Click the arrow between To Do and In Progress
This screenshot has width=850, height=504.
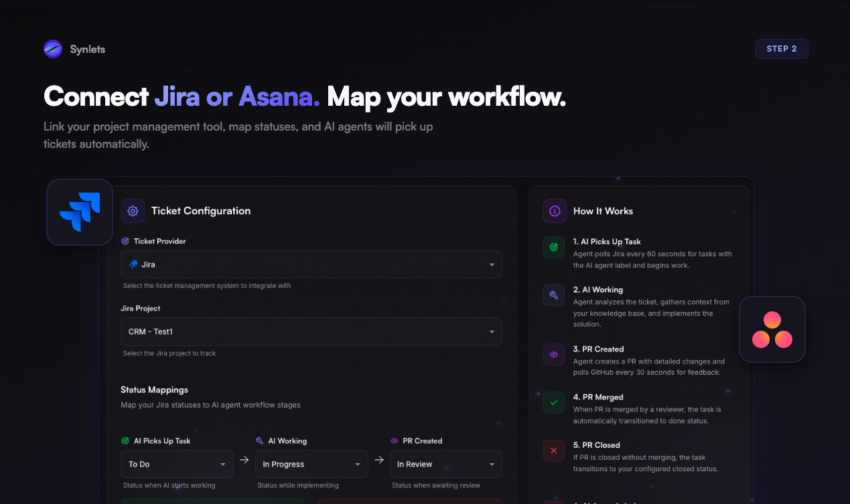pos(244,460)
